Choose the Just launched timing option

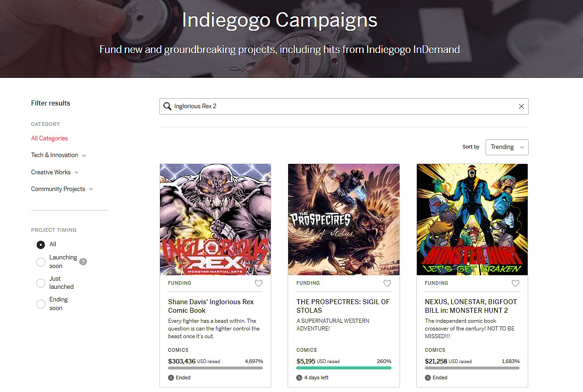point(41,283)
